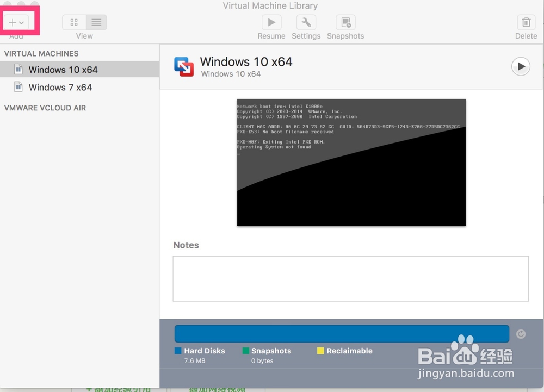Click the VMware Fusion logo icon
Image resolution: width=544 pixels, height=392 pixels.
pyautogui.click(x=184, y=66)
